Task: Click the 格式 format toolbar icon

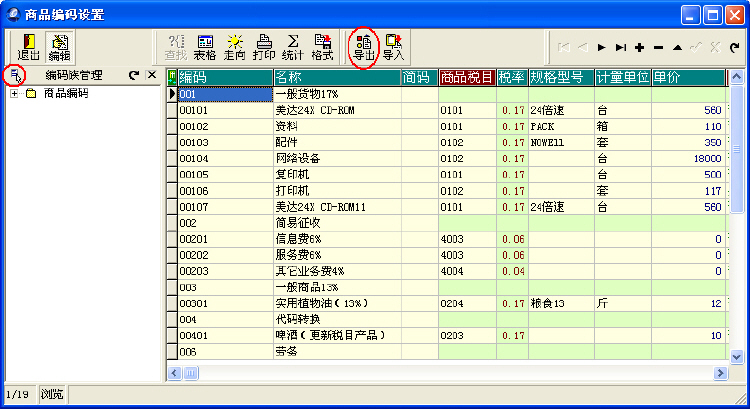Action: 322,47
